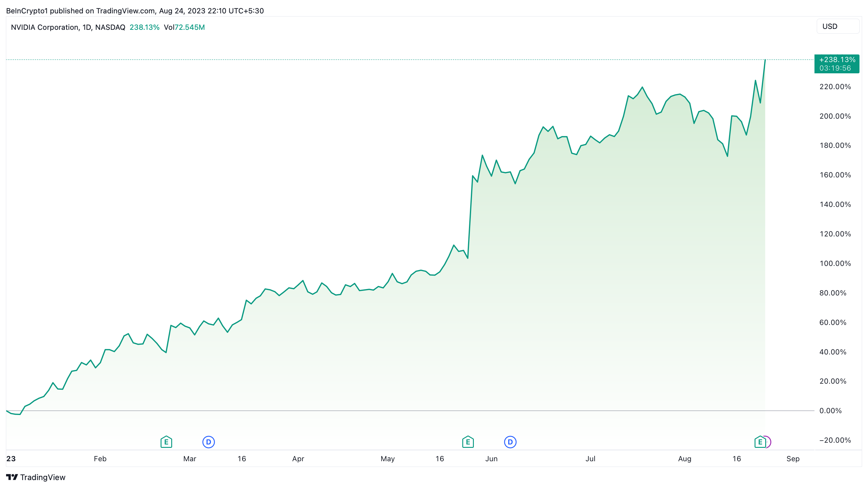
Task: Open the USD currency dropdown
Action: click(x=837, y=26)
